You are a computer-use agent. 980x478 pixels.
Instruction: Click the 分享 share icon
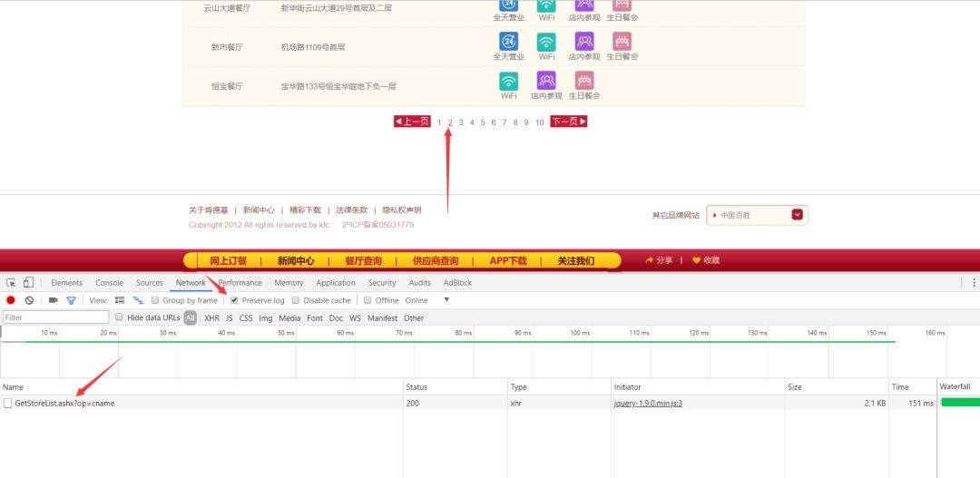650,260
